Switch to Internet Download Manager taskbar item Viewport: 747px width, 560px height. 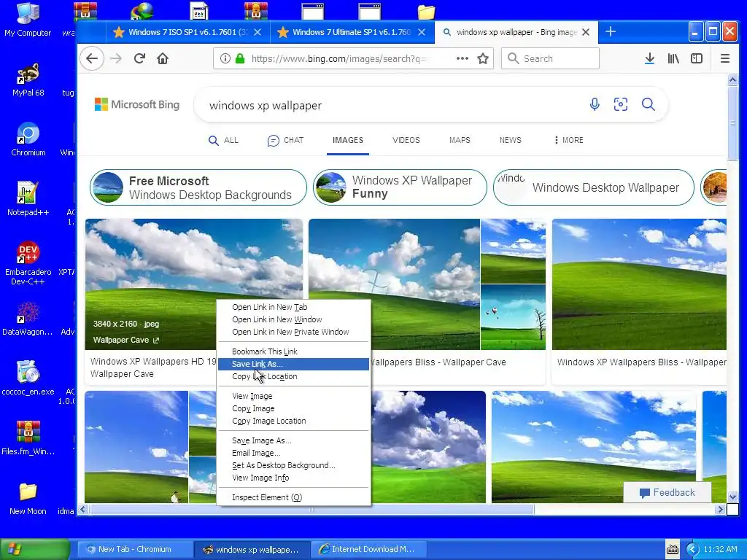tap(368, 549)
